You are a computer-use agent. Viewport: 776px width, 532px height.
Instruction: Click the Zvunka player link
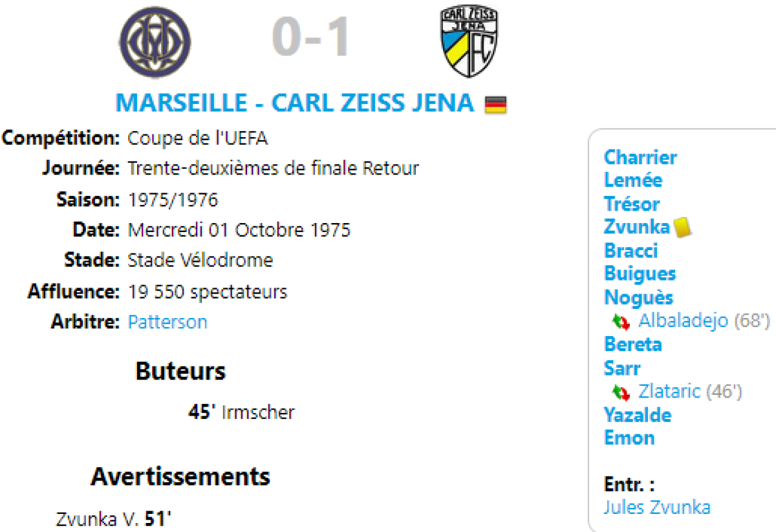(636, 227)
